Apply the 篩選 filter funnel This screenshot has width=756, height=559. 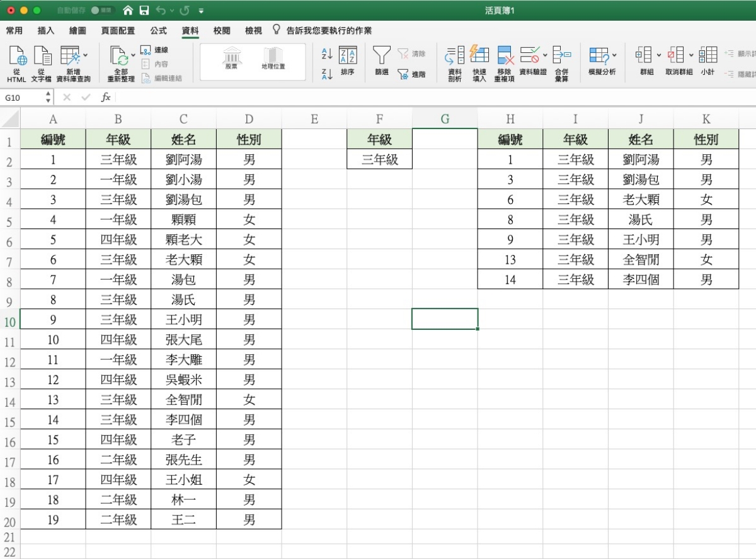382,61
